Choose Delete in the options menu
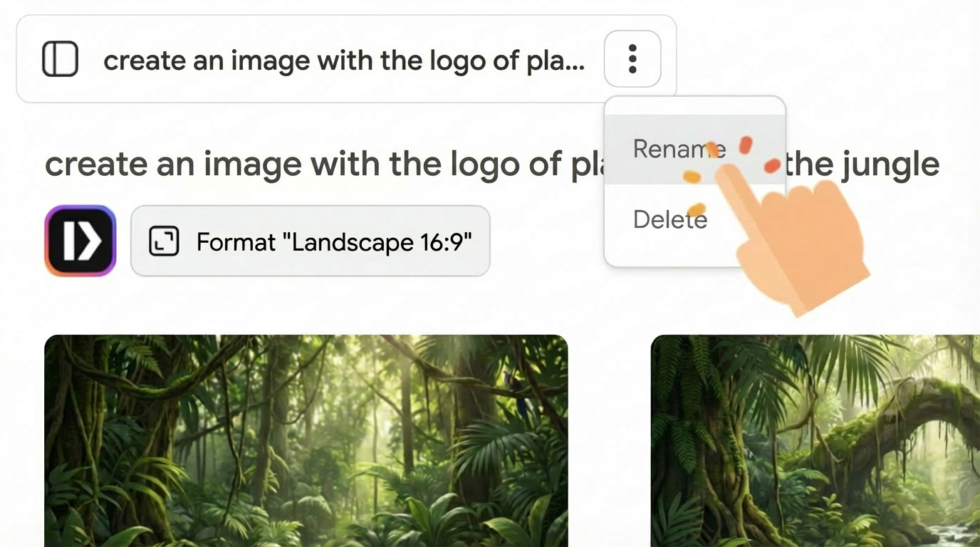 click(669, 219)
